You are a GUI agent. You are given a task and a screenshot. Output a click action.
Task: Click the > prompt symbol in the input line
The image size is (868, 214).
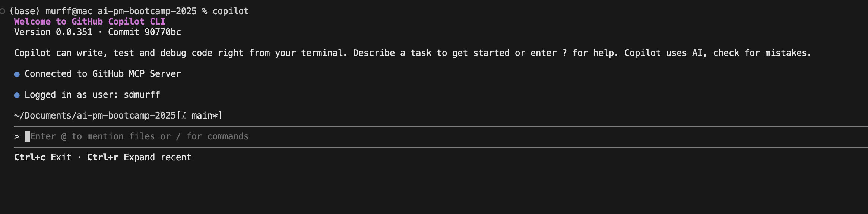pos(17,137)
